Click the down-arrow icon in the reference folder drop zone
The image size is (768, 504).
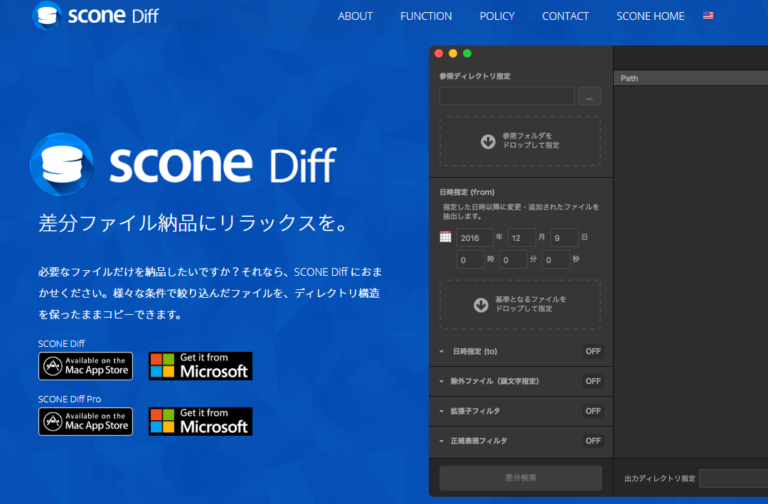pyautogui.click(x=488, y=141)
